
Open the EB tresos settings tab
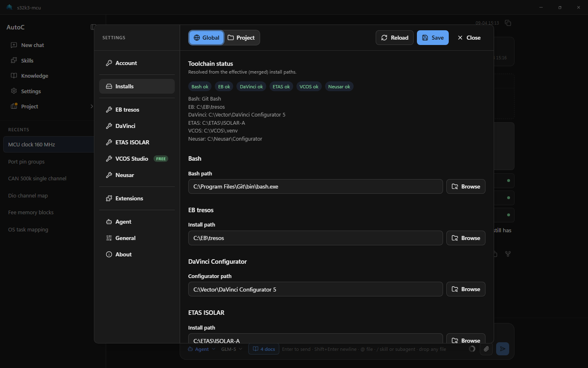(137, 110)
